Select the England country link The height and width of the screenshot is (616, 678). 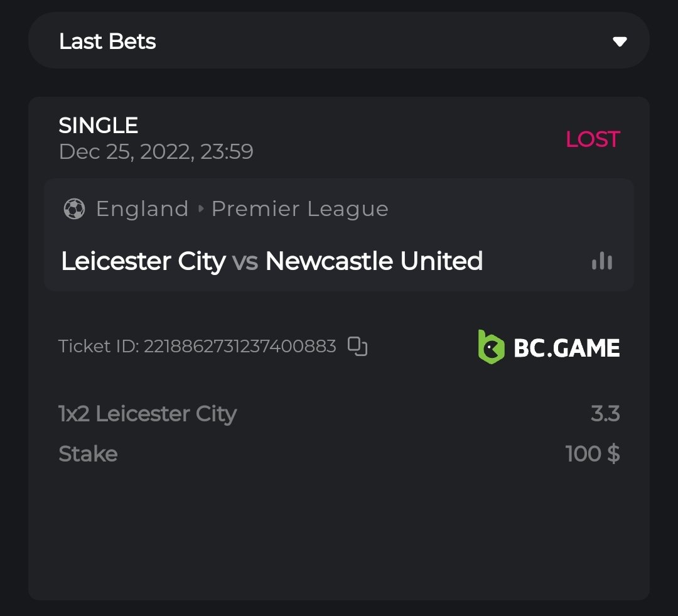click(x=142, y=209)
